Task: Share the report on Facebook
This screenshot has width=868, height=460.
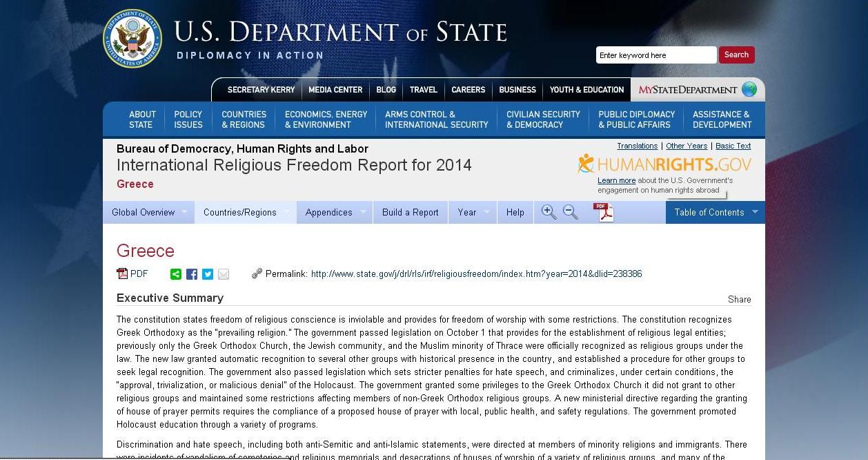Action: pyautogui.click(x=192, y=274)
